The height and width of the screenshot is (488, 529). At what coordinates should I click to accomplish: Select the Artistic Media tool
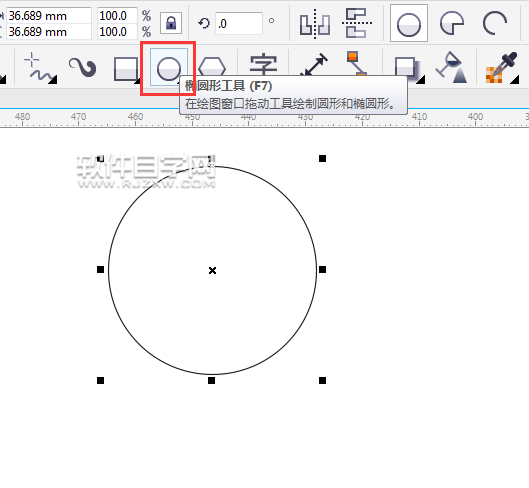82,67
